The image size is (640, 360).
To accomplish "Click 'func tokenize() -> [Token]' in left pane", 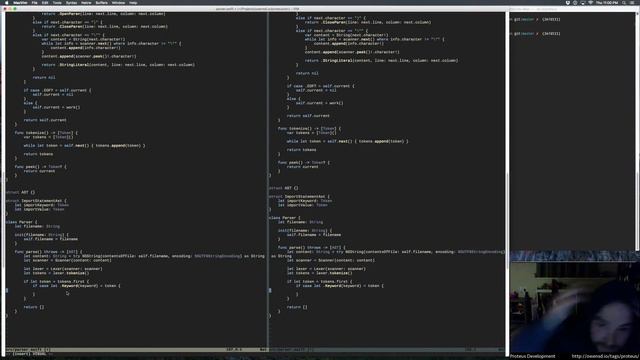I will (x=46, y=133).
